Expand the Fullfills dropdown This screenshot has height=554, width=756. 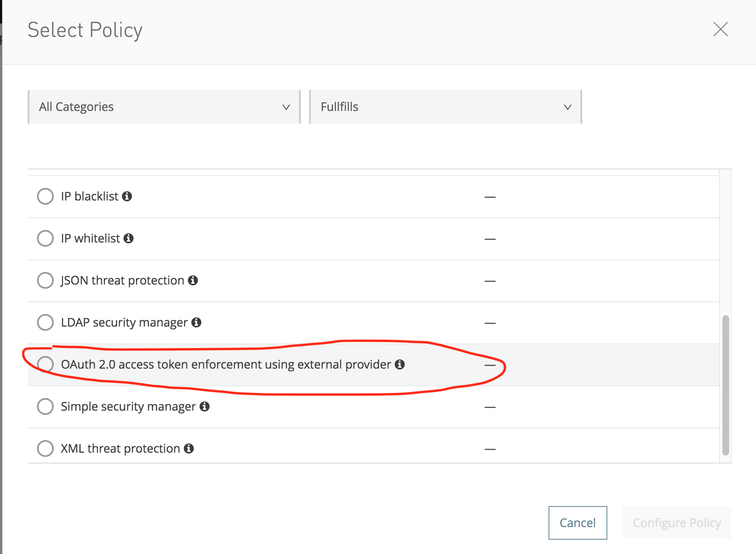(445, 107)
